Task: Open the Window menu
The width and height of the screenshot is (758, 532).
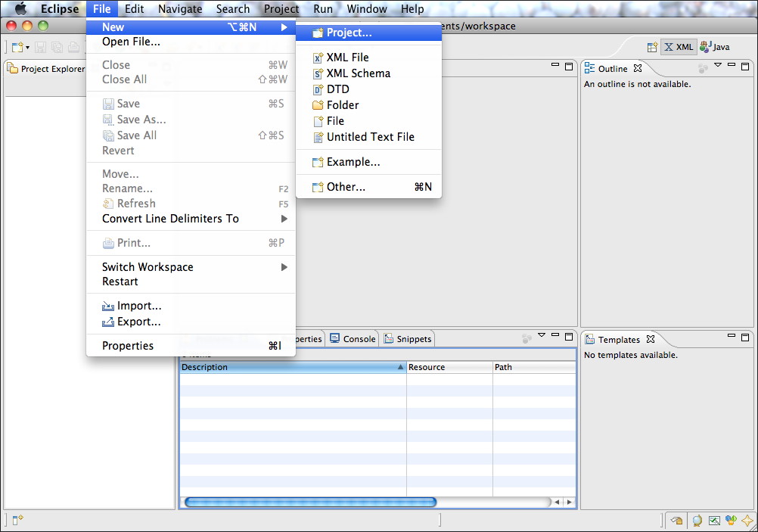Action: [x=367, y=9]
